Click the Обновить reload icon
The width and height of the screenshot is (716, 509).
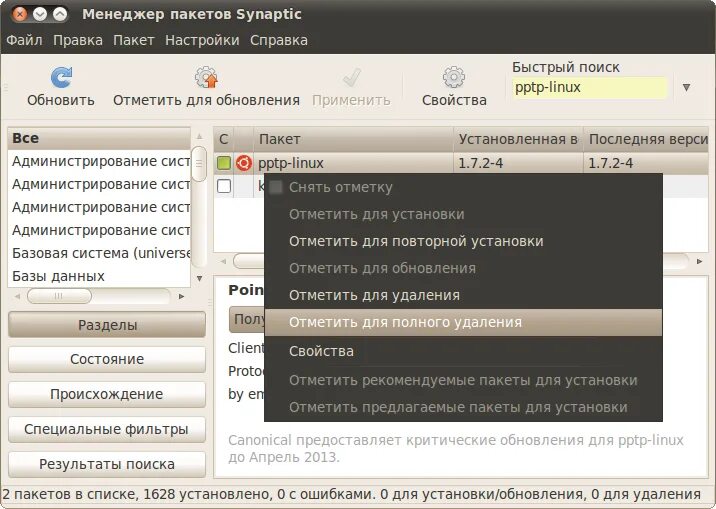coord(61,77)
